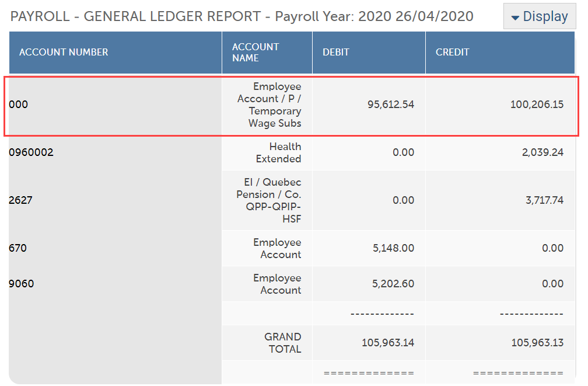Click the 3,717.74 credit amount
The image size is (588, 386).
[x=544, y=200]
